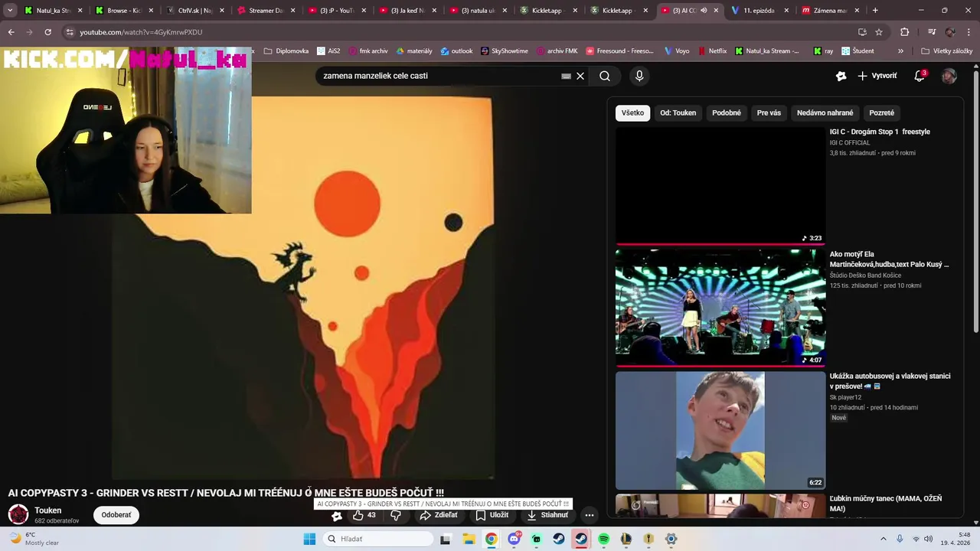Open YouTube notifications bell
The height and width of the screenshot is (551, 980).
pos(920,76)
